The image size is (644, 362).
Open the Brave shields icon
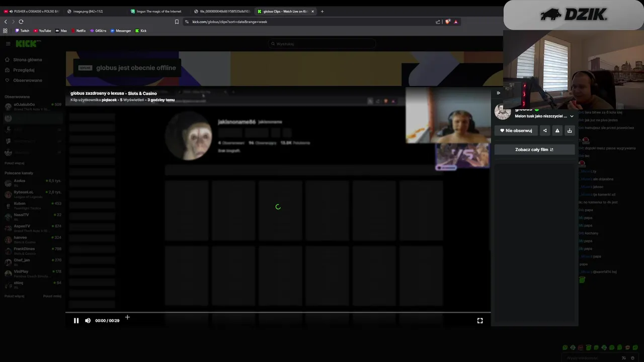click(447, 22)
